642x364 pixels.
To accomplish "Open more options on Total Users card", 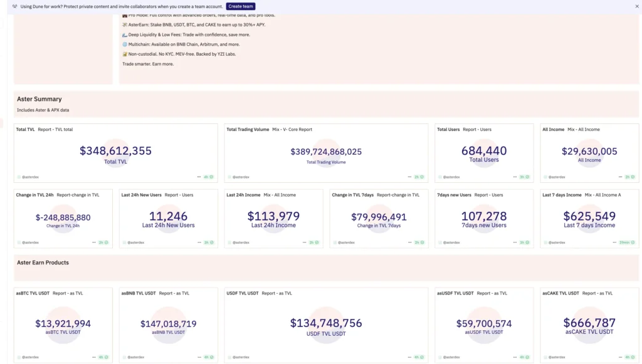I will pyautogui.click(x=515, y=177).
